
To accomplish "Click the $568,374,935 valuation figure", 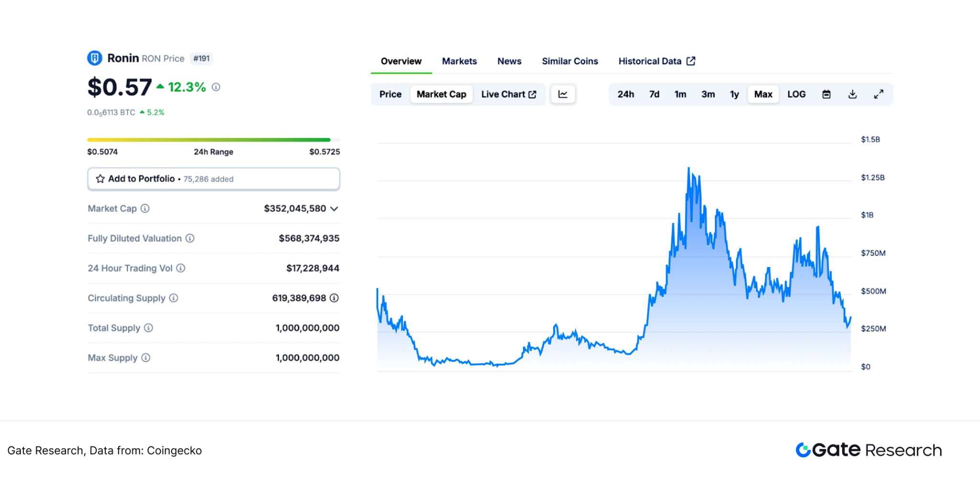I will coord(309,238).
